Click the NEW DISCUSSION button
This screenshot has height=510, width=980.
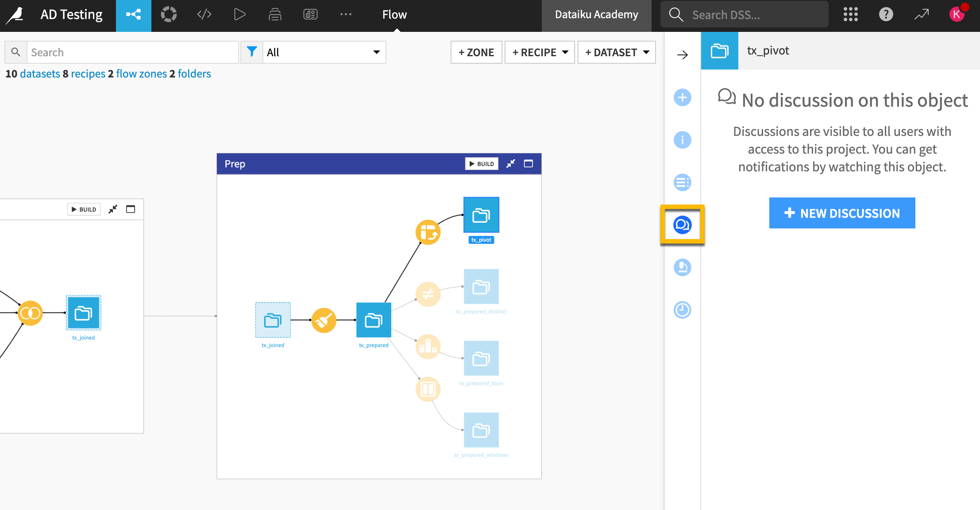coord(841,213)
